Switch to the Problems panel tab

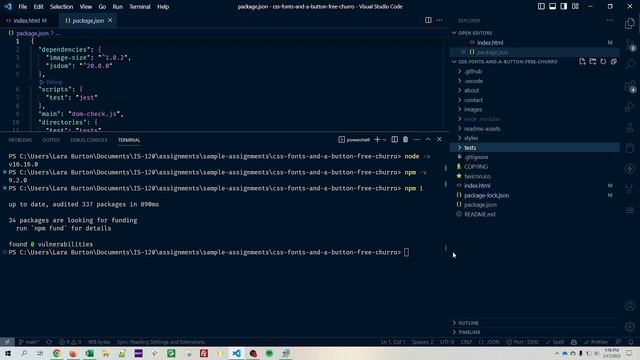pos(20,140)
